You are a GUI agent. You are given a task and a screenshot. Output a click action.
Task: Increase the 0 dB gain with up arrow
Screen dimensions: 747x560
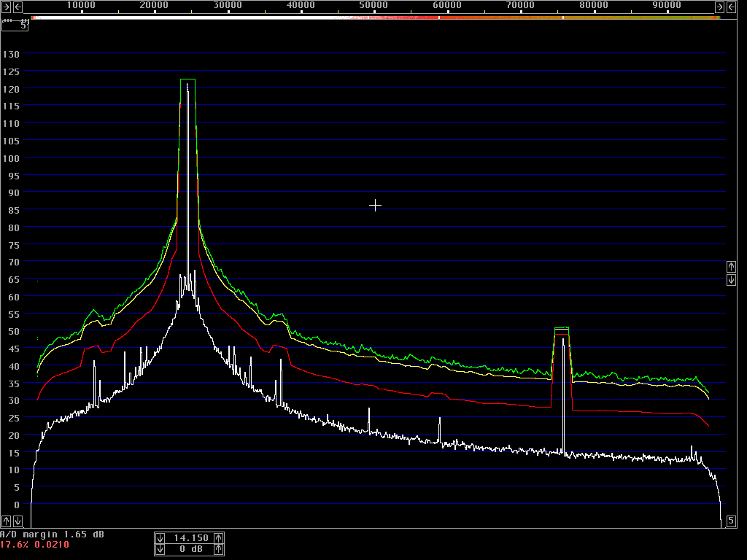218,549
